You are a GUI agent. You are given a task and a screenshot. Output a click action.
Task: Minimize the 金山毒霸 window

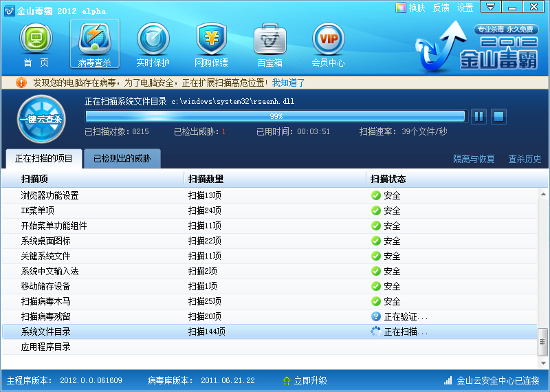click(512, 7)
